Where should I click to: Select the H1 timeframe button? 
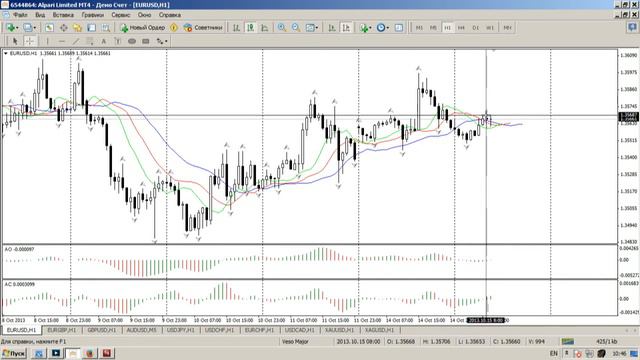447,28
